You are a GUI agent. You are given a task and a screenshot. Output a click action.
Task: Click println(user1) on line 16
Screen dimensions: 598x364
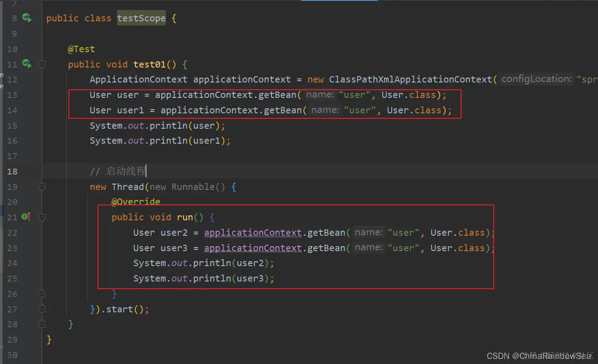(x=187, y=141)
